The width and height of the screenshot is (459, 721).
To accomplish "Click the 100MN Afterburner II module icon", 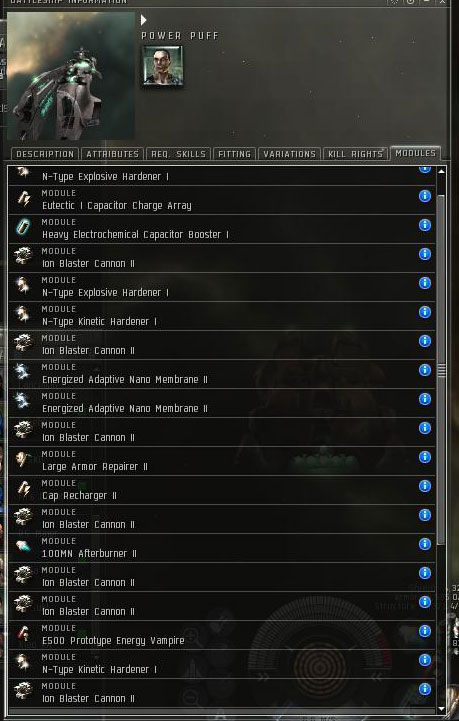I will pos(23,546).
